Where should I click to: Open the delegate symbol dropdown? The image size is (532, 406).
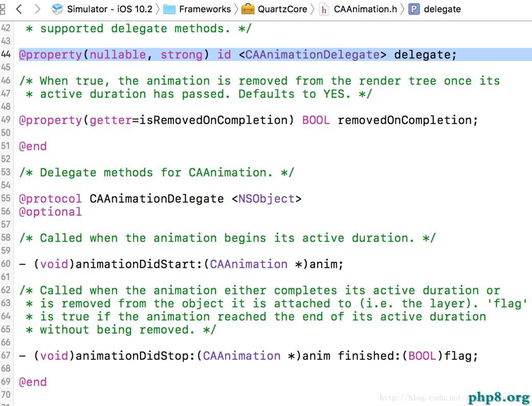(442, 9)
